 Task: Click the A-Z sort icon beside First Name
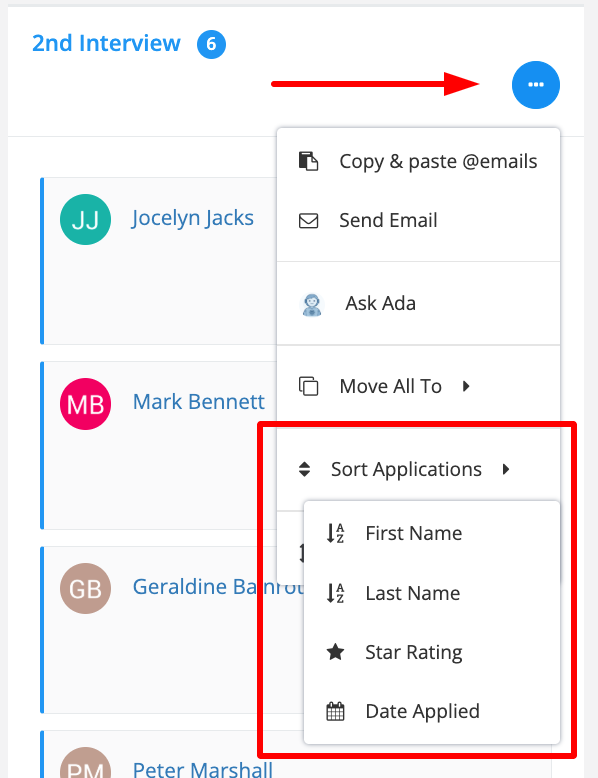coord(335,533)
